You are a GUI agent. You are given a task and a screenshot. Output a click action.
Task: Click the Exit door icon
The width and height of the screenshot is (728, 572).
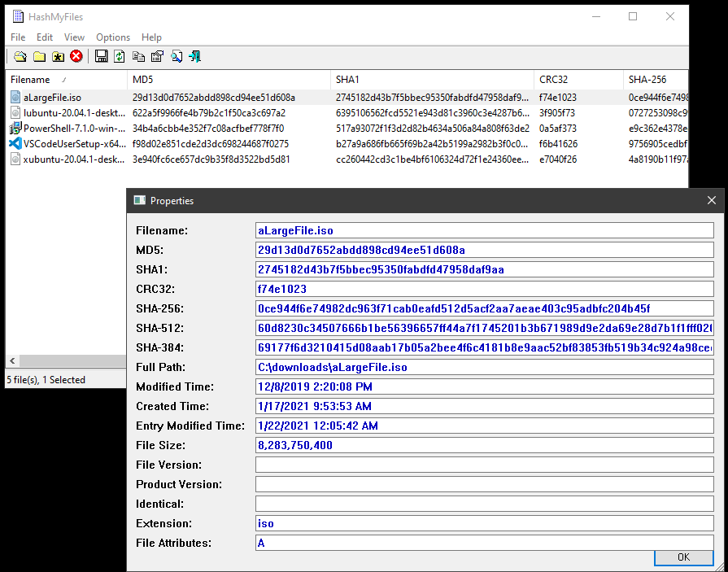[x=194, y=57]
